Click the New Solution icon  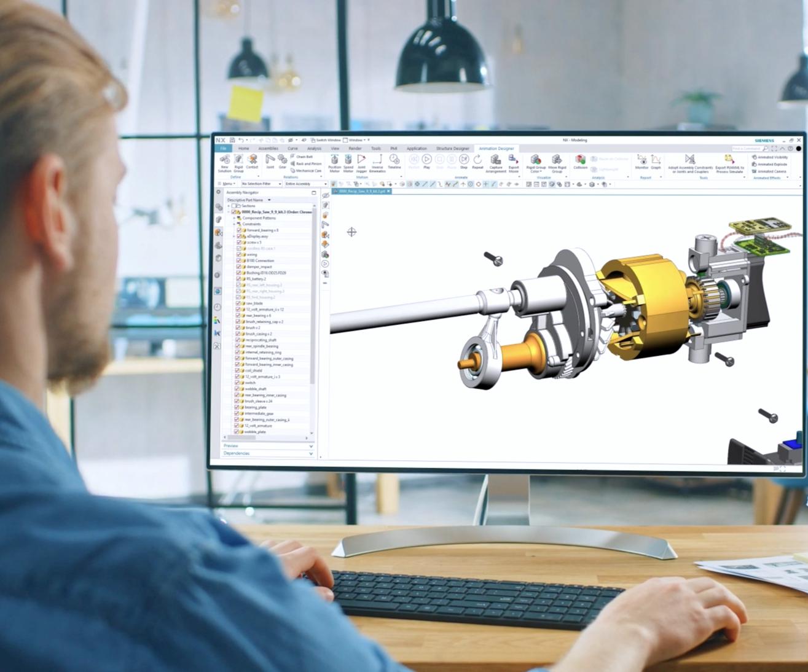tap(224, 162)
